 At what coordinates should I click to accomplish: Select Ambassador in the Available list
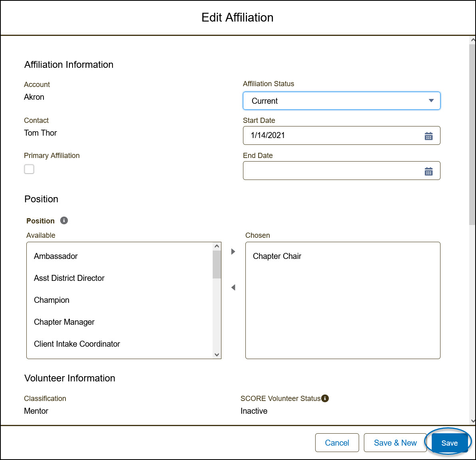coord(56,256)
